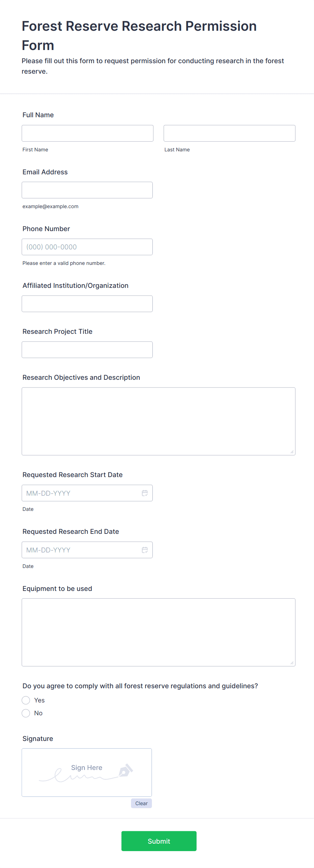Click the Requested Research End Date input
This screenshot has height=868, width=314.
click(81, 550)
